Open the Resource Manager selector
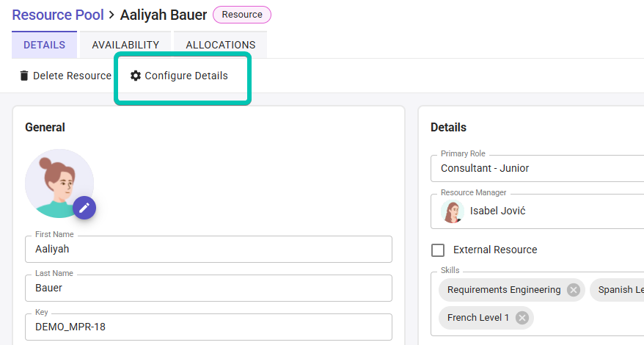This screenshot has height=345, width=644. 537,211
